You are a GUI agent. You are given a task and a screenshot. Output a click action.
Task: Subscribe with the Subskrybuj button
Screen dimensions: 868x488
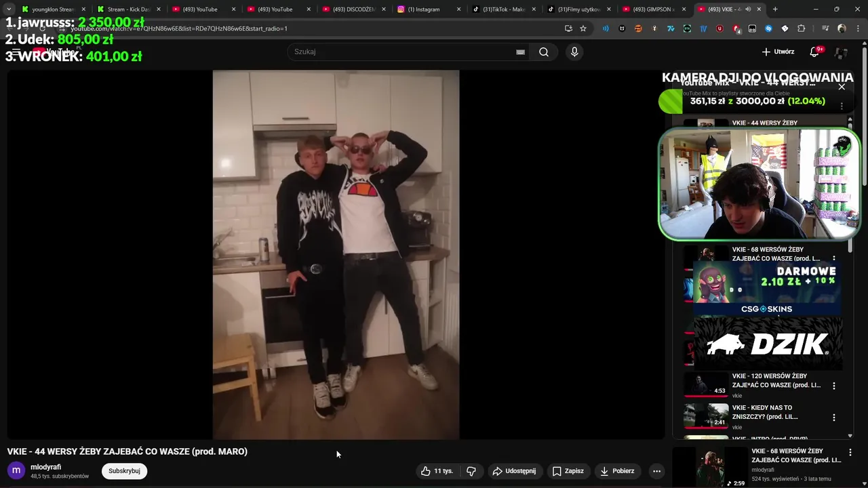point(124,471)
